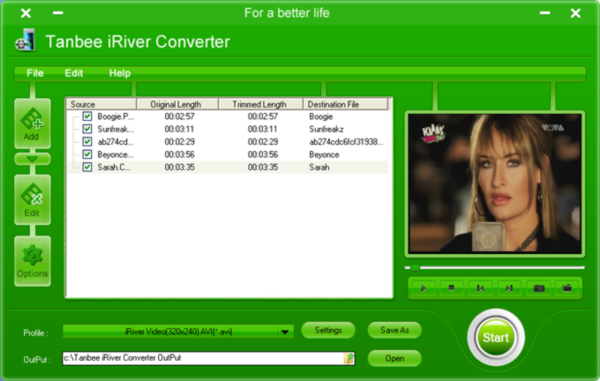Screen dimensions: 600x381
Task: Select the Sunfreakz destination file cell
Action: [x=326, y=129]
